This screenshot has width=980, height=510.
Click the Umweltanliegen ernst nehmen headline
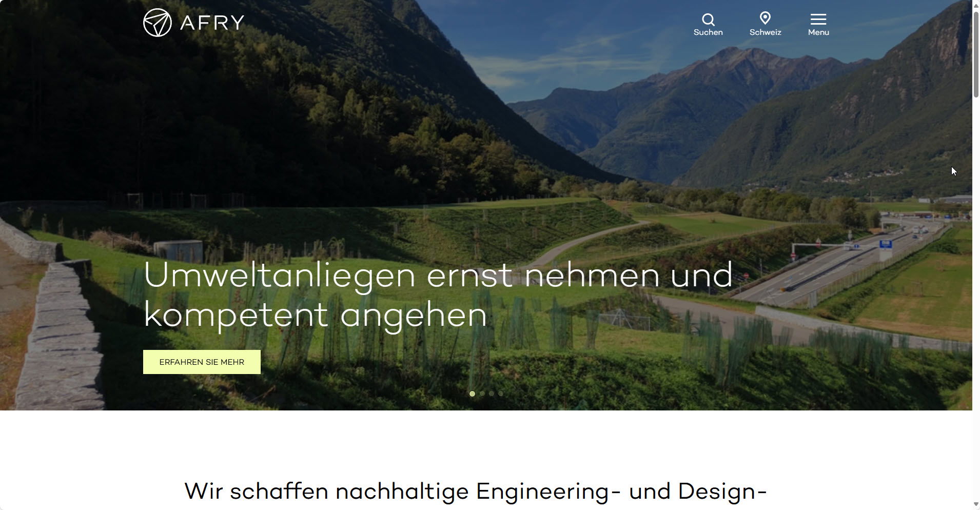(x=438, y=294)
